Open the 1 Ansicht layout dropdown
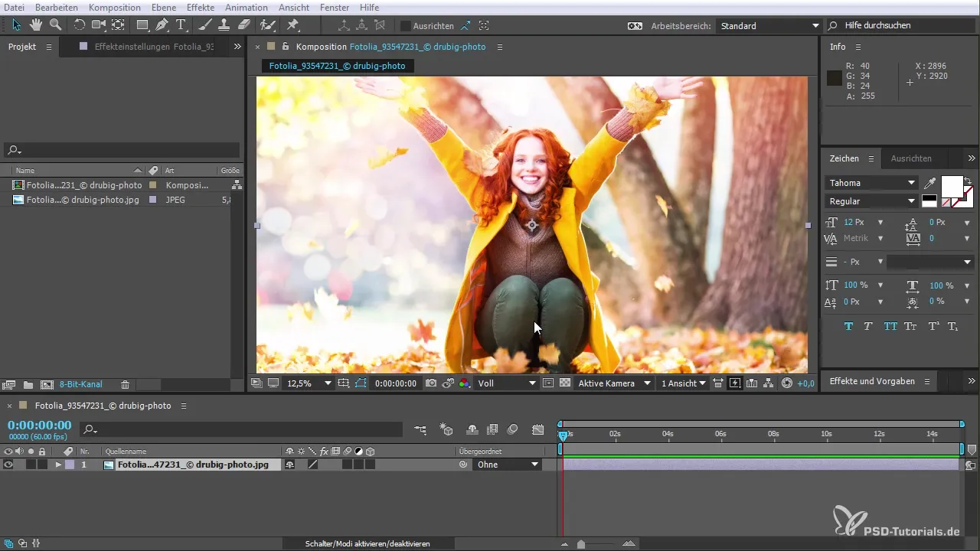The width and height of the screenshot is (980, 551). coord(683,383)
